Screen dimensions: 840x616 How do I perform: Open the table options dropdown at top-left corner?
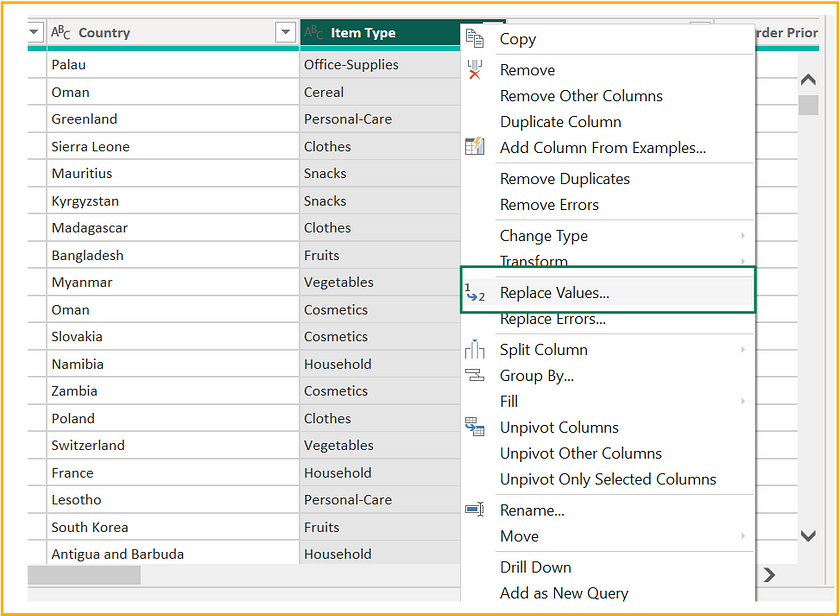(x=34, y=31)
